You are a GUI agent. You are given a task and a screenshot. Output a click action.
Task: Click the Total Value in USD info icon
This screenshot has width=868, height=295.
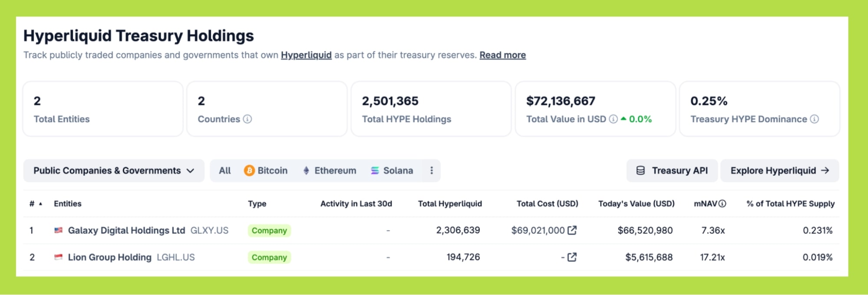click(613, 119)
